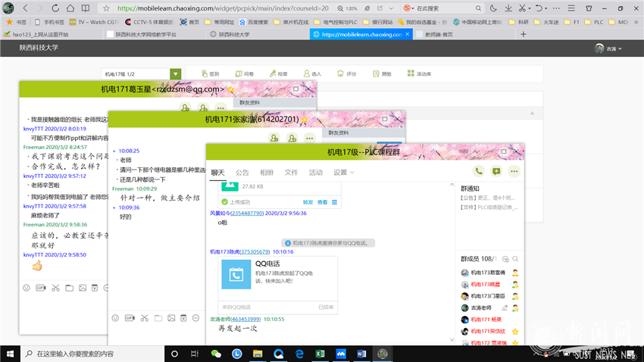Click the 查看 view link on uploaded file
Screen dimensions: 644x362
tap(322, 202)
